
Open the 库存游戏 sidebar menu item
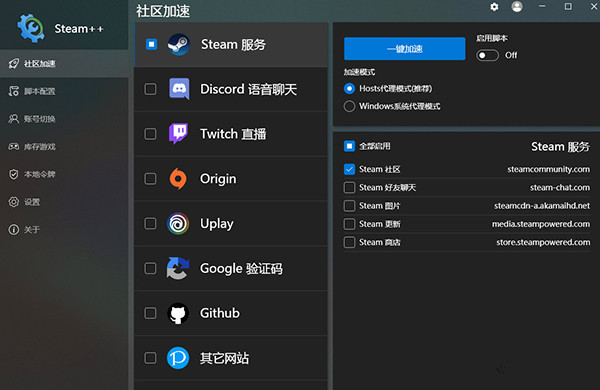64,147
